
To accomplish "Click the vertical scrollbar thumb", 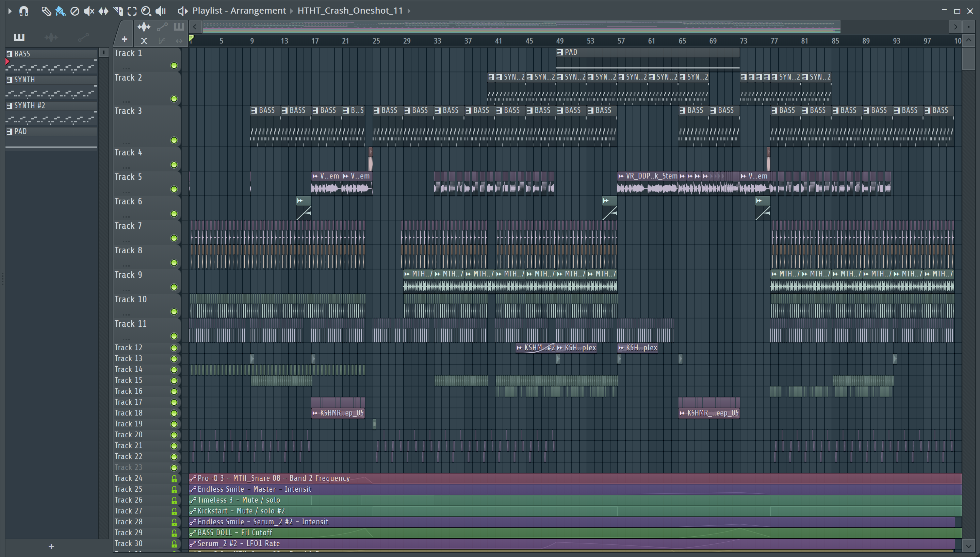I will [x=969, y=58].
